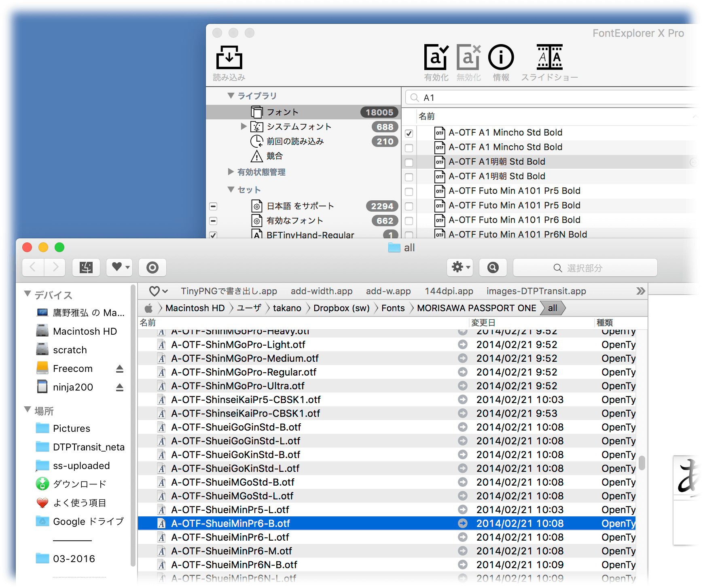Click arrow button on ShinMGoPro-Light.otf row

462,344
